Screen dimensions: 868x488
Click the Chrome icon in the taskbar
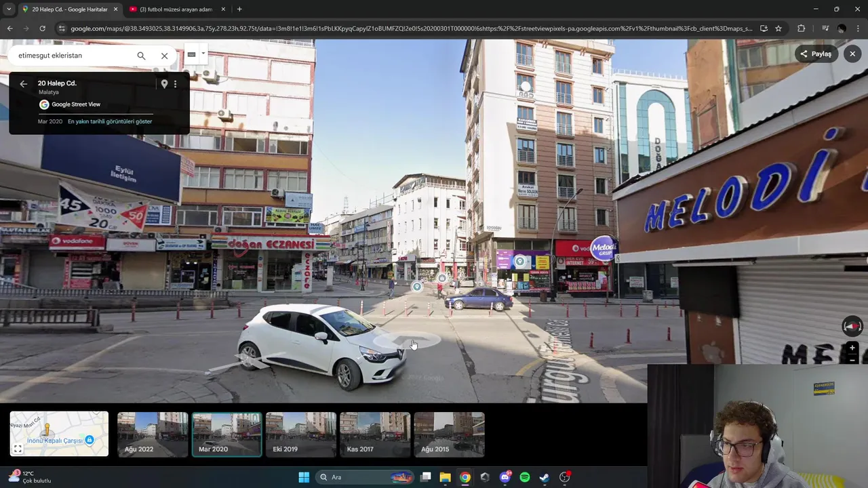tap(465, 477)
